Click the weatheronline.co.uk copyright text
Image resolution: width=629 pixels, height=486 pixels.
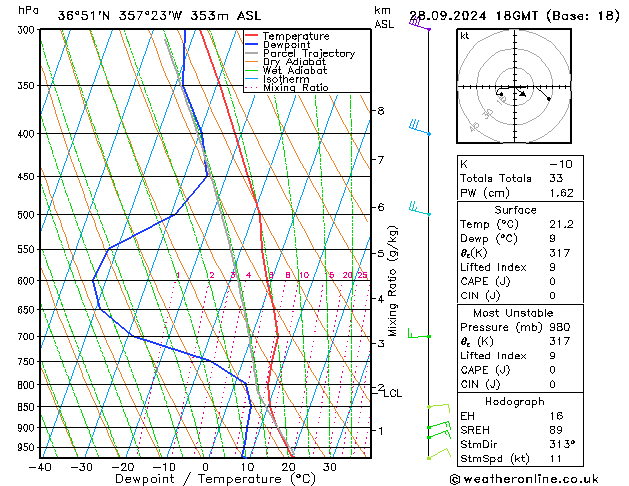click(524, 479)
